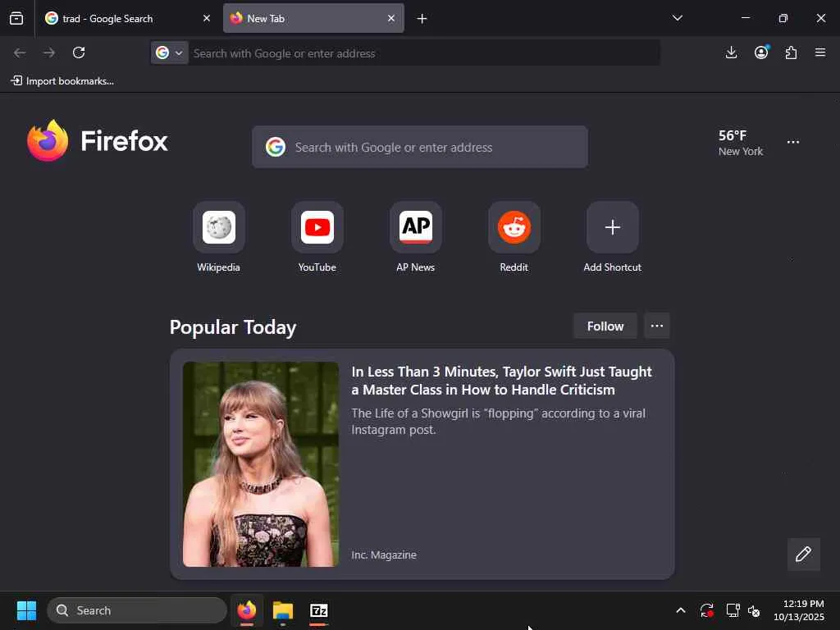Image resolution: width=840 pixels, height=630 pixels.
Task: Close the trad - Google Search tab
Action: point(207,19)
